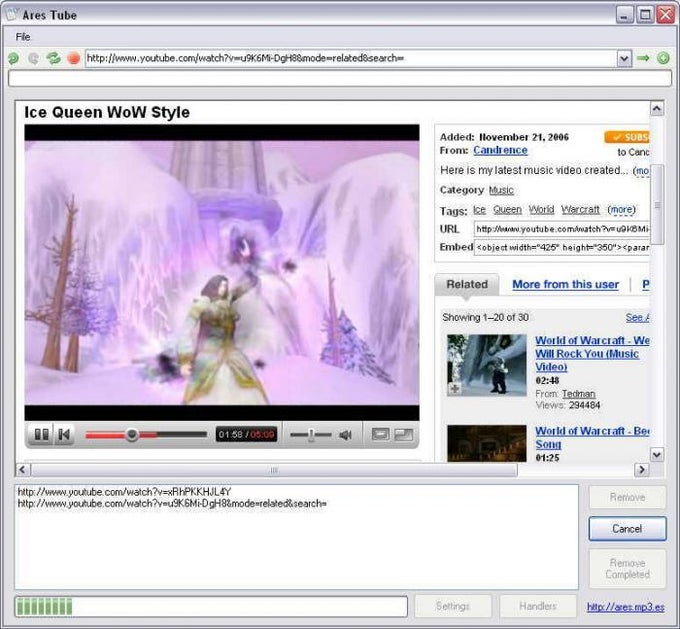680x629 pixels.
Task: Select the queued URL with mode=related
Action: coord(172,504)
